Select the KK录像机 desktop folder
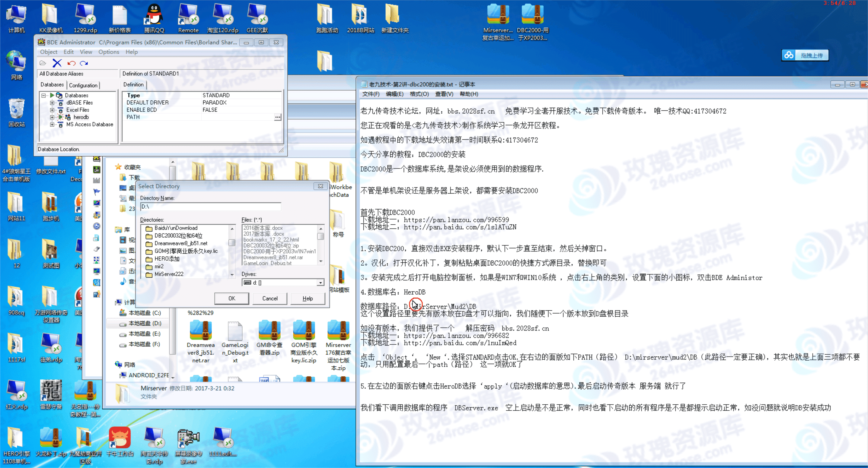 (x=51, y=18)
